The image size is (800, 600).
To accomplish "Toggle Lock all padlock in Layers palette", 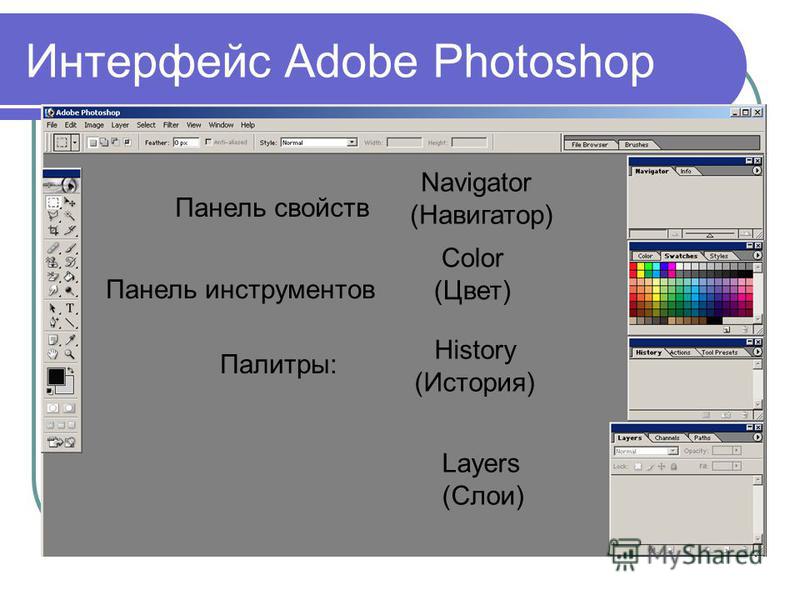I will (x=674, y=466).
